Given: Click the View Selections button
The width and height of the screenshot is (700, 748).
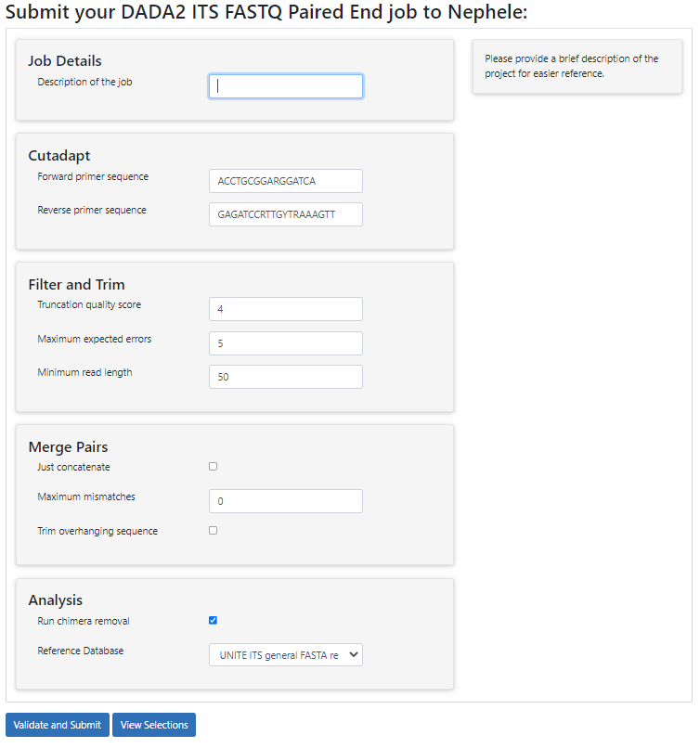Looking at the screenshot, I should tap(154, 725).
